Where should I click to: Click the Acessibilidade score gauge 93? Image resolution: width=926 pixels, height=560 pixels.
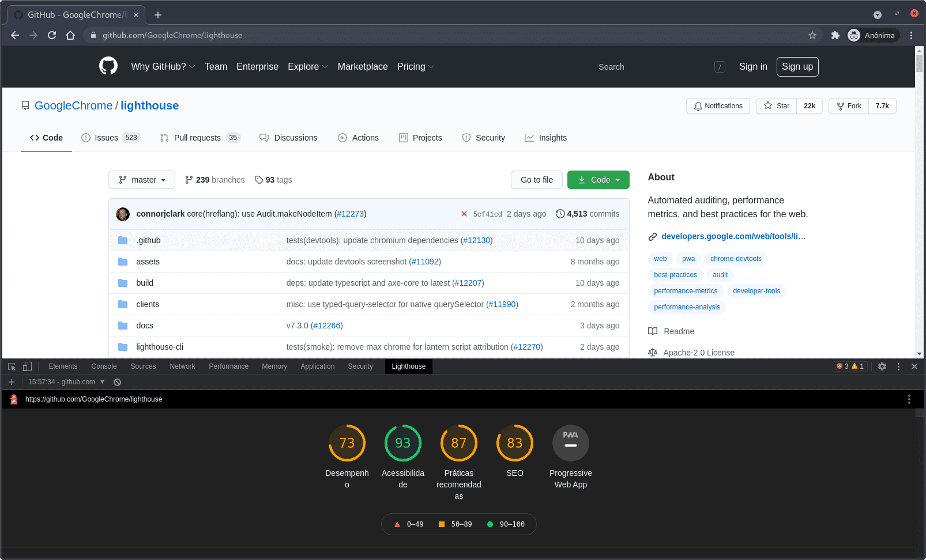(403, 443)
